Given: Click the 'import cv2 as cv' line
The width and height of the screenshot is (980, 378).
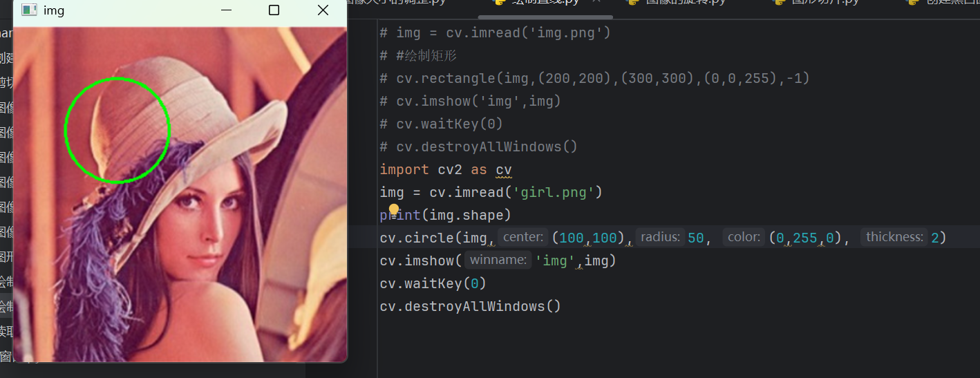Looking at the screenshot, I should tap(446, 169).
